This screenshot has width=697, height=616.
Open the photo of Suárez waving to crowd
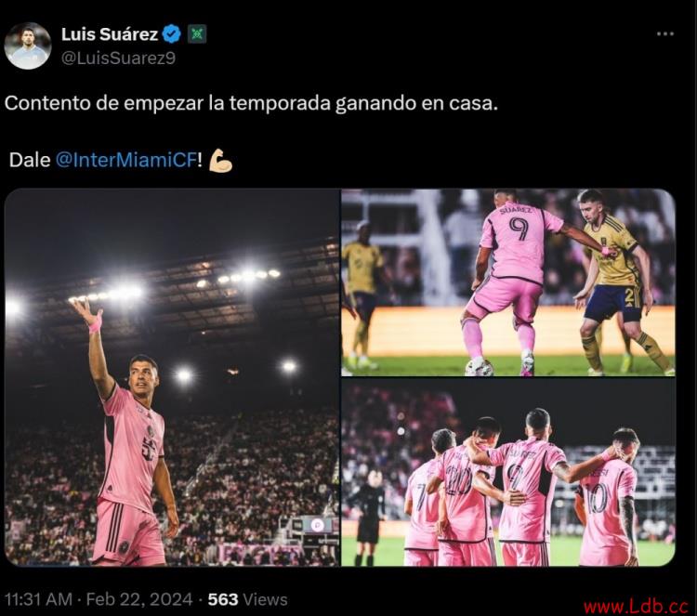172,377
